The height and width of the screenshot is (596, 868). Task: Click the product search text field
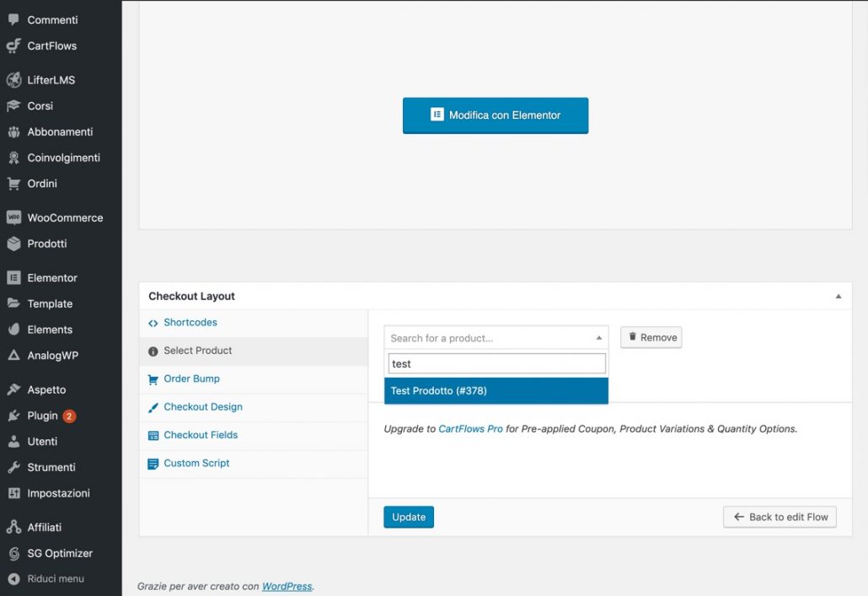[496, 364]
